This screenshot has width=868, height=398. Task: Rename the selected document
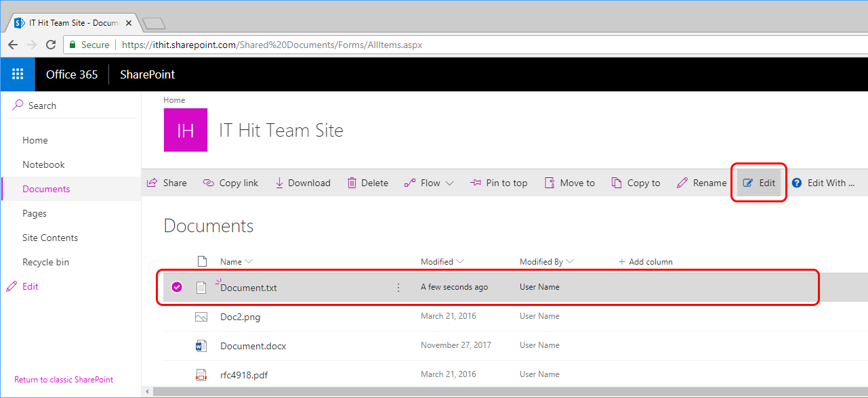coord(701,183)
